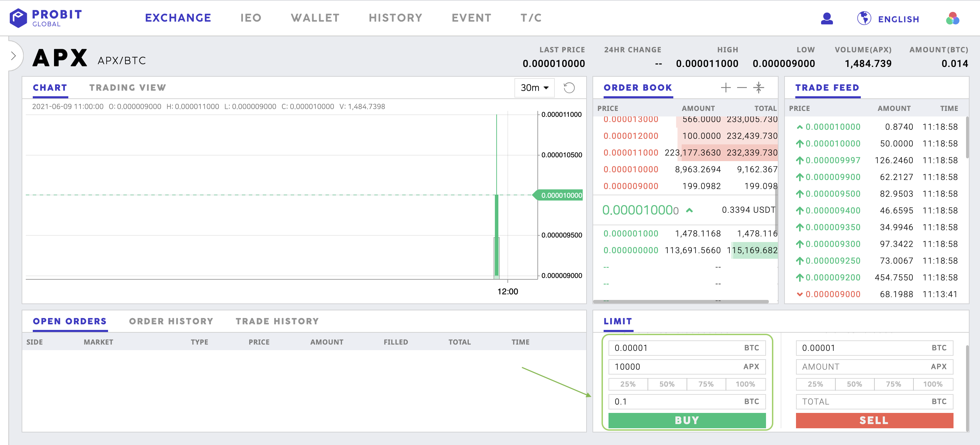Click the ProBit Global logo

click(46, 18)
